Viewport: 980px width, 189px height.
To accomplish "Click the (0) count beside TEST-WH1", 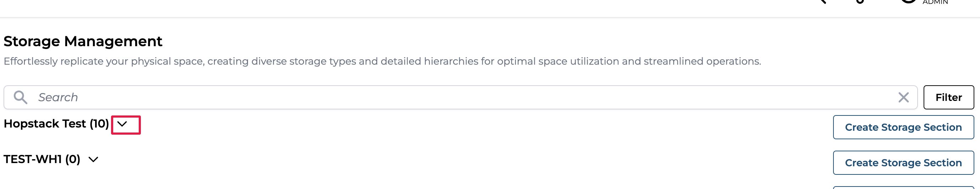I will (73, 159).
